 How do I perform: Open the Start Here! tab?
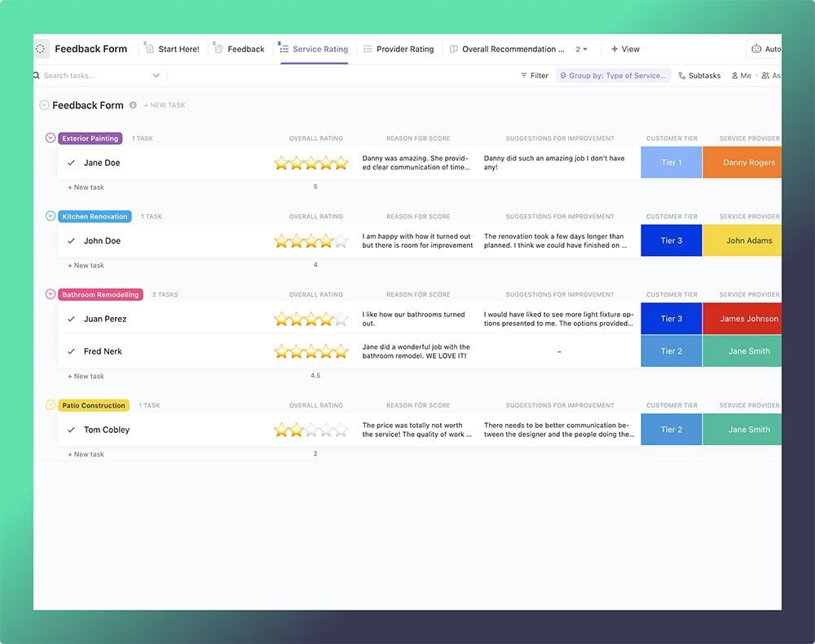[x=171, y=48]
